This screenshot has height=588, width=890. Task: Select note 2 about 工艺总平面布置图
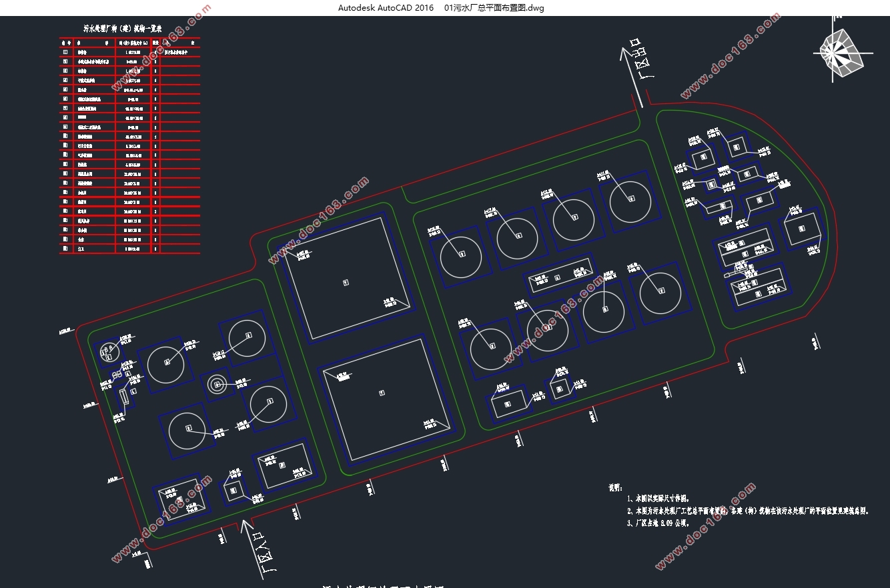pyautogui.click(x=749, y=511)
